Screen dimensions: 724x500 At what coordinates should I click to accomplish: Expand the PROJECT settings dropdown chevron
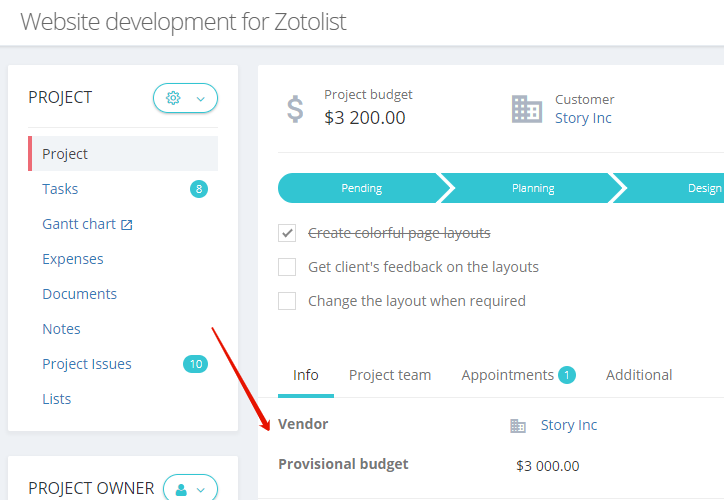201,99
